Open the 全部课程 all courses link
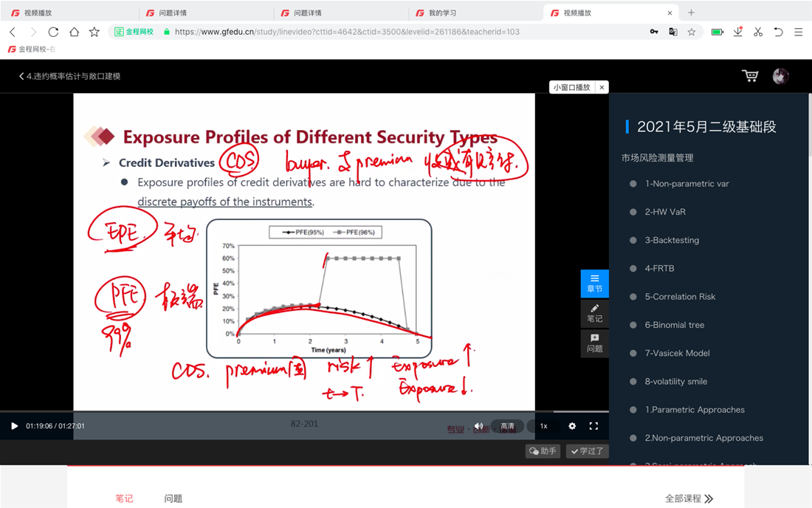The image size is (812, 508). tap(689, 498)
